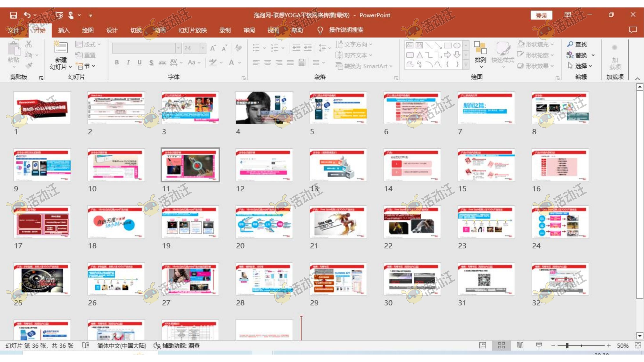Screen dimensions: 644x362
Task: Click the Copy icon in clipboard group
Action: [x=28, y=55]
